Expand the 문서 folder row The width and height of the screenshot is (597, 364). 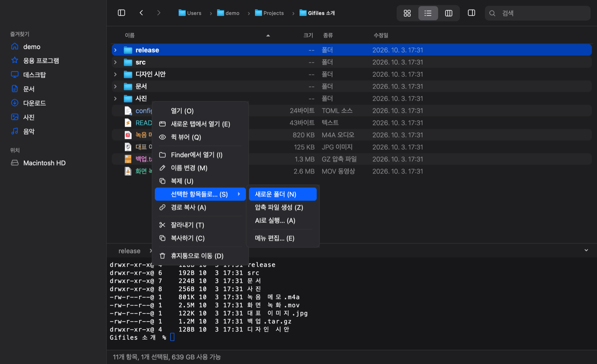(115, 87)
